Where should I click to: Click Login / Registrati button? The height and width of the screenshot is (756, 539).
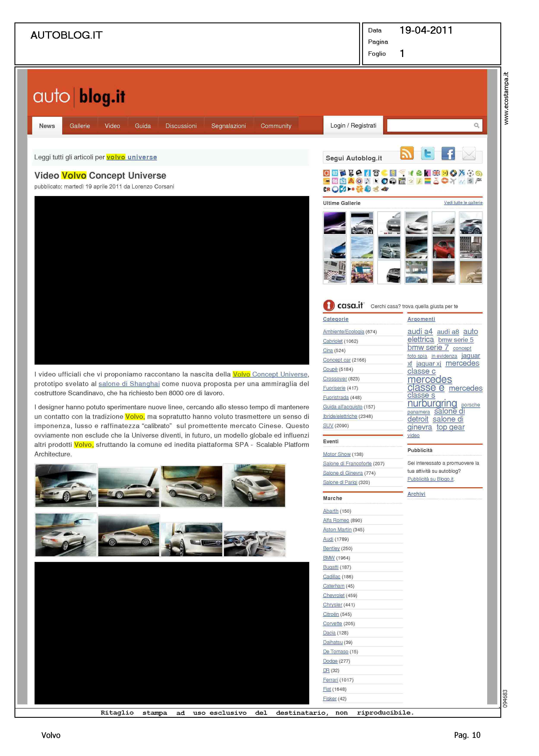[353, 125]
